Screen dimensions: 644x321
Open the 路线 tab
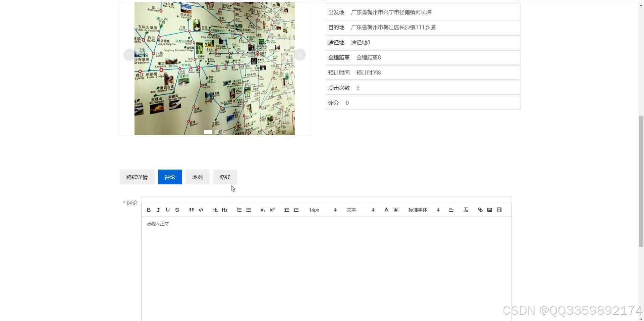coord(225,177)
